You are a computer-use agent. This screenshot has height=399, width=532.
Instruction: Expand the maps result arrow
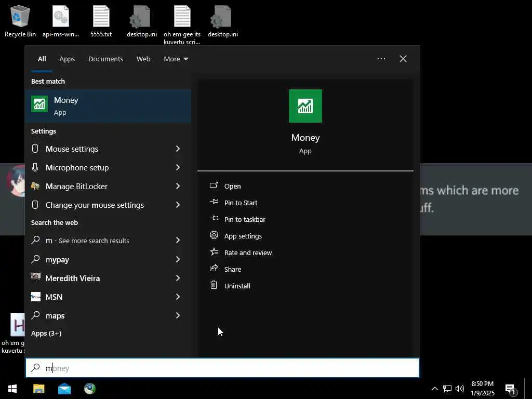tap(178, 315)
